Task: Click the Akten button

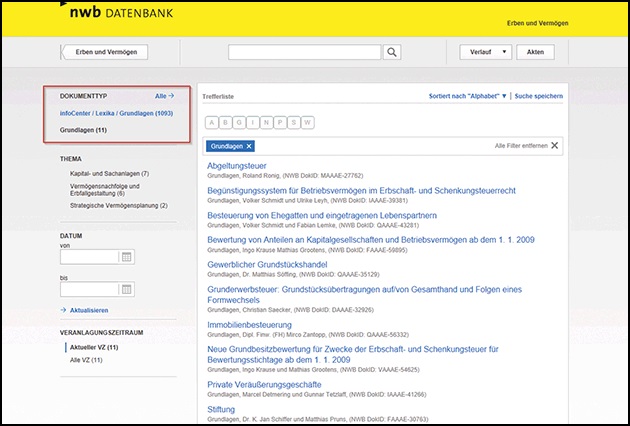Action: 536,52
